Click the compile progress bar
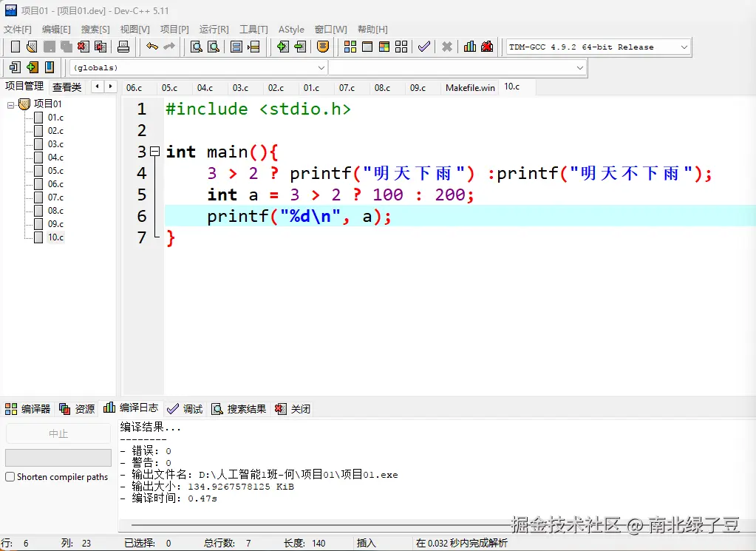Image resolution: width=756 pixels, height=551 pixels. 58,458
